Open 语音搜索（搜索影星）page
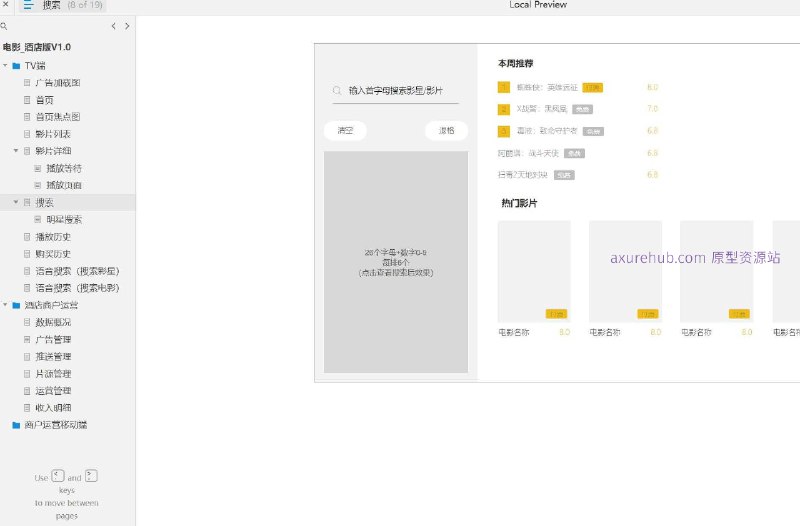 pos(77,271)
